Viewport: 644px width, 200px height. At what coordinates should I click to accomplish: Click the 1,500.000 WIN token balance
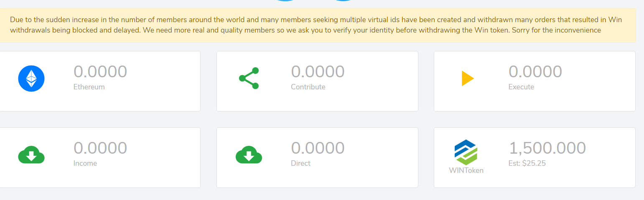pos(547,148)
